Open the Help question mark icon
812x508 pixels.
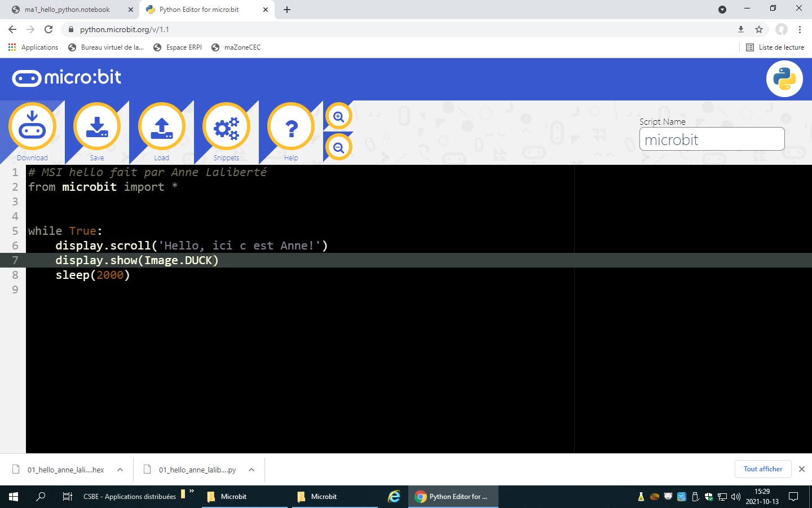[x=291, y=126]
